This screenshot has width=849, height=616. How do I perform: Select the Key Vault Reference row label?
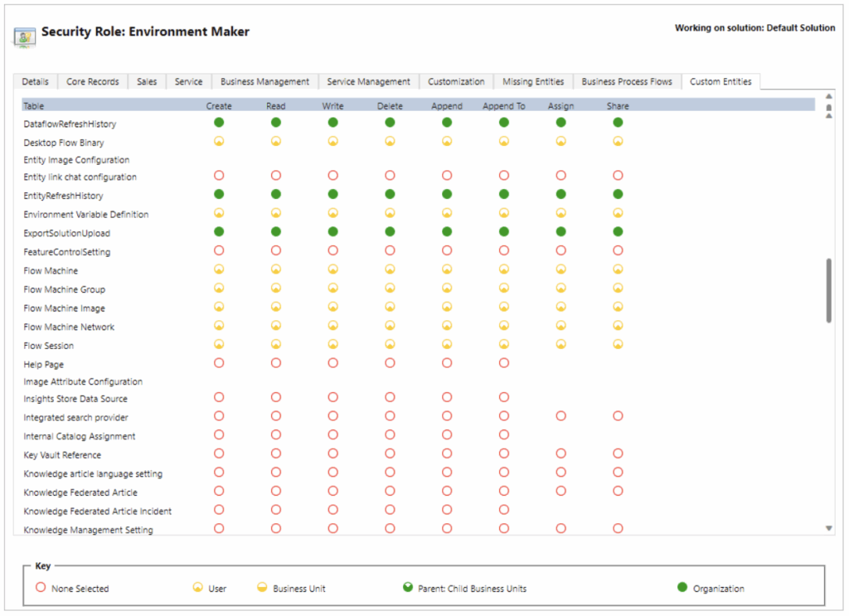[x=62, y=455]
